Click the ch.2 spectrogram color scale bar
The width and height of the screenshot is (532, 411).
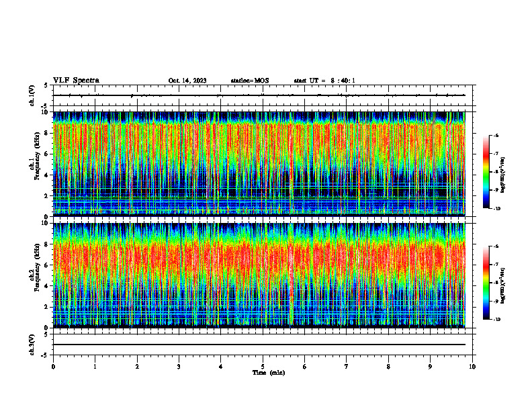486,283
